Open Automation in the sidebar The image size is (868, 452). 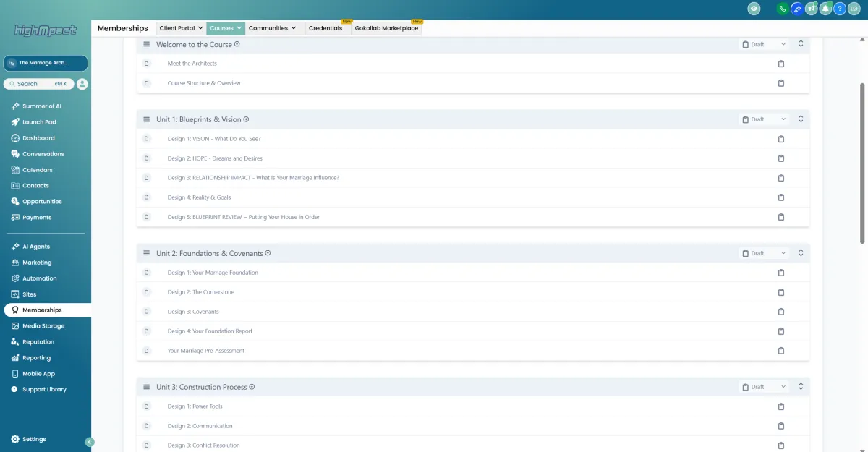39,278
